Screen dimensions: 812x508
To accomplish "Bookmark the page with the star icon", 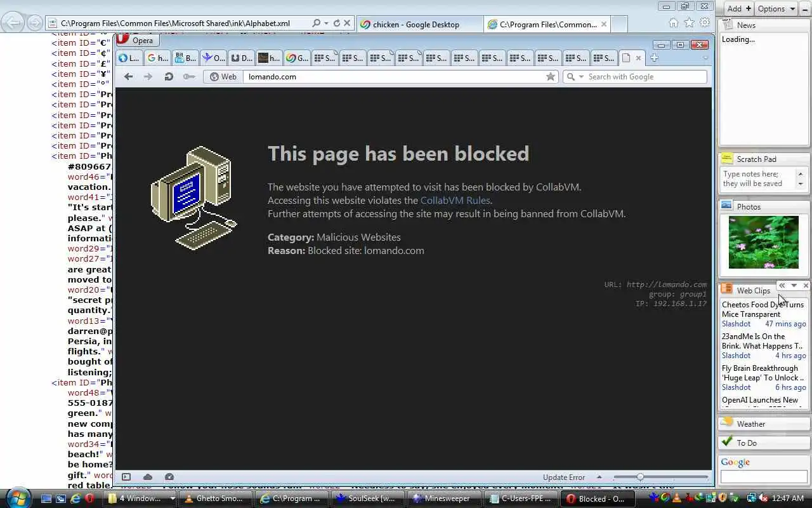I will click(551, 76).
